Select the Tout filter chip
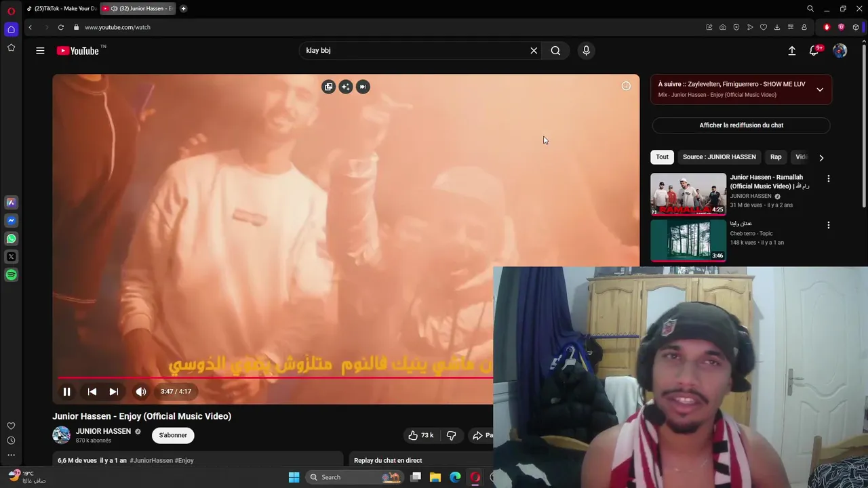Screen dimensions: 868x488 [662, 157]
